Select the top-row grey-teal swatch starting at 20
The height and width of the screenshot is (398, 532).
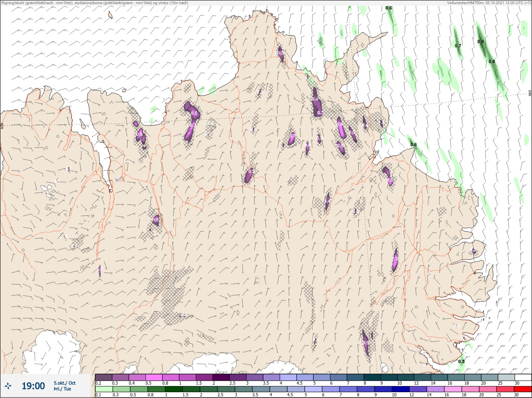click(490, 377)
